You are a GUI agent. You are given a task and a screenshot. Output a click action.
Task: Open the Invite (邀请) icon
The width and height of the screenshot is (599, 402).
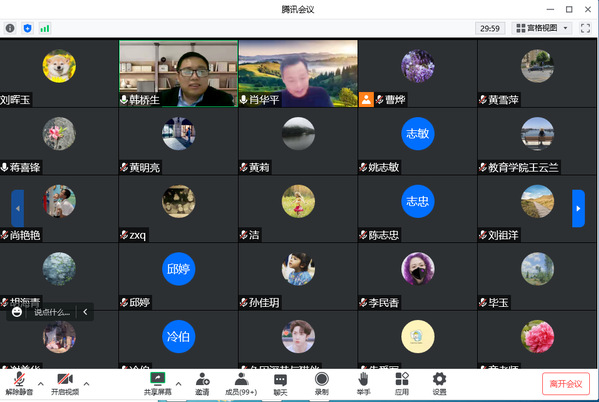[202, 384]
